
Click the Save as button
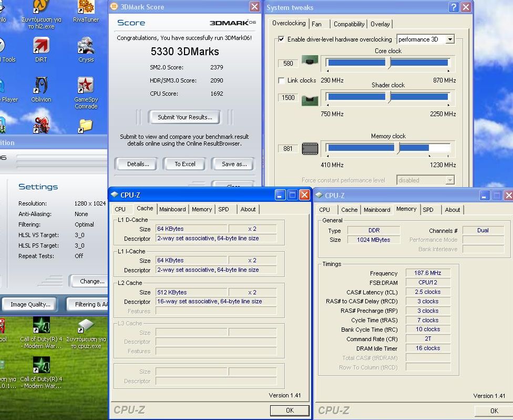[234, 164]
